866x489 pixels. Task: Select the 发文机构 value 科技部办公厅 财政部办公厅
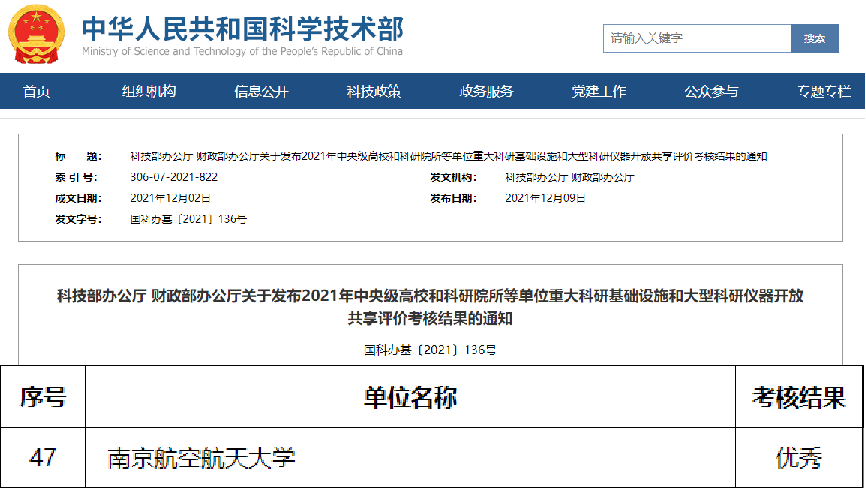(x=569, y=177)
